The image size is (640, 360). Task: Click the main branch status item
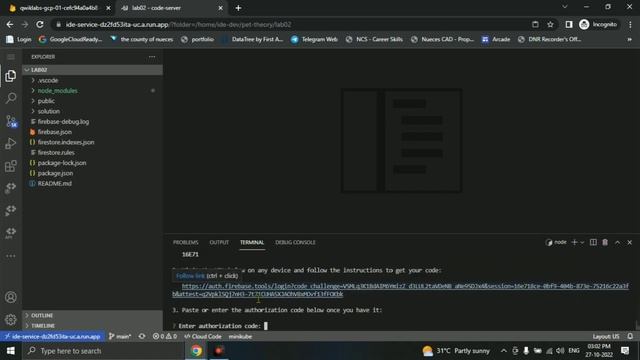point(120,336)
